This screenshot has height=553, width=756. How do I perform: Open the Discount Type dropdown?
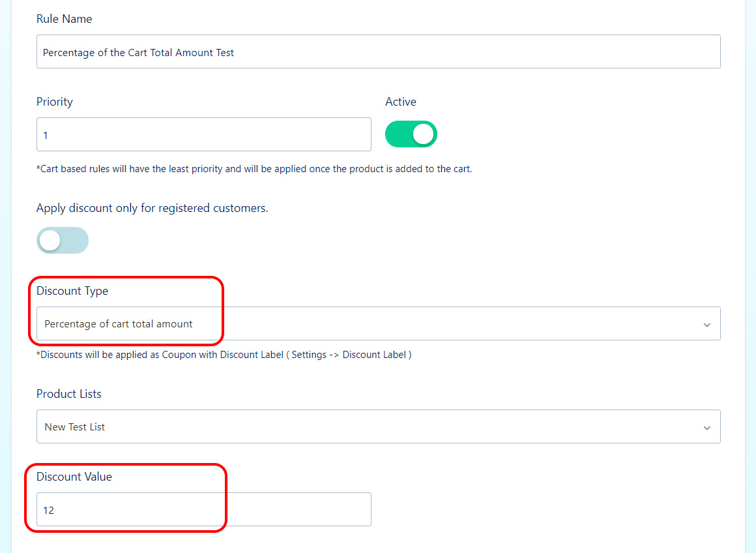379,324
